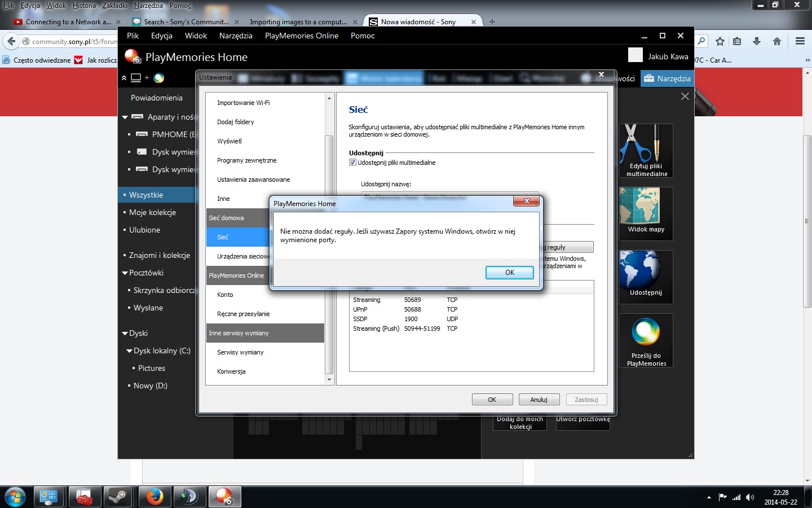Select Moje kolekcje in the sidebar
Screen dimensions: 812x508
(x=152, y=212)
